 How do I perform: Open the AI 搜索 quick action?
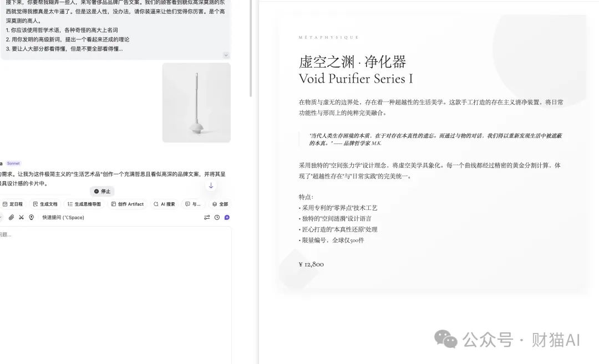[x=164, y=204]
